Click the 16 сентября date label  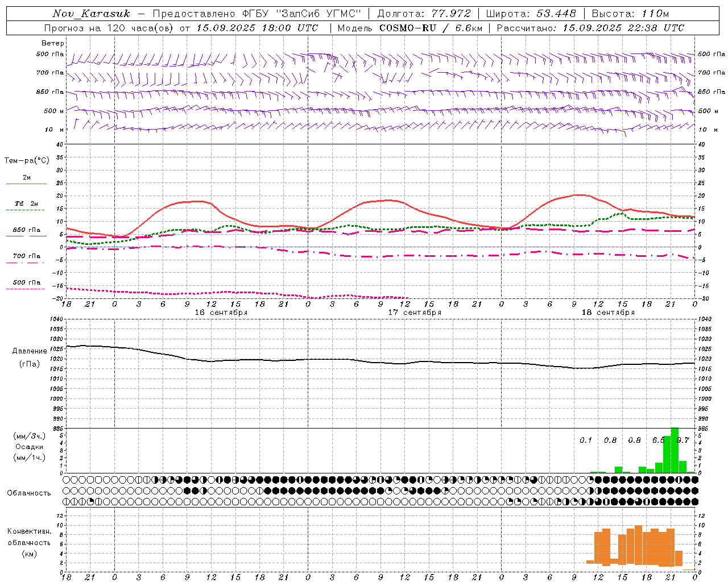221,313
